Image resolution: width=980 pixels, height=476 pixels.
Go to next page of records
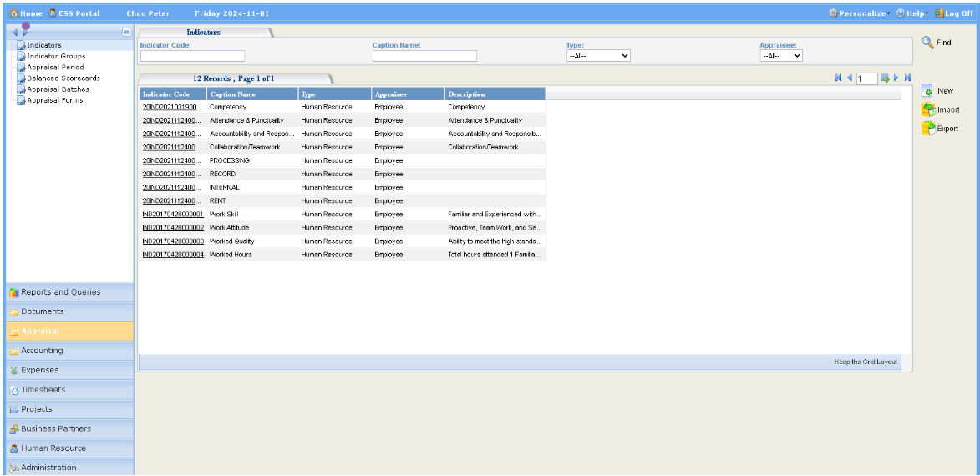tap(896, 78)
